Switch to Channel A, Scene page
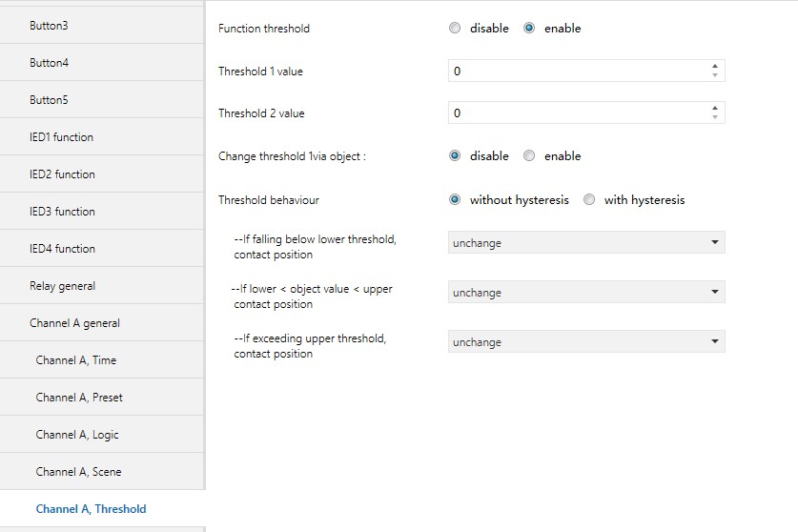Viewport: 798px width, 532px height. pyautogui.click(x=102, y=472)
